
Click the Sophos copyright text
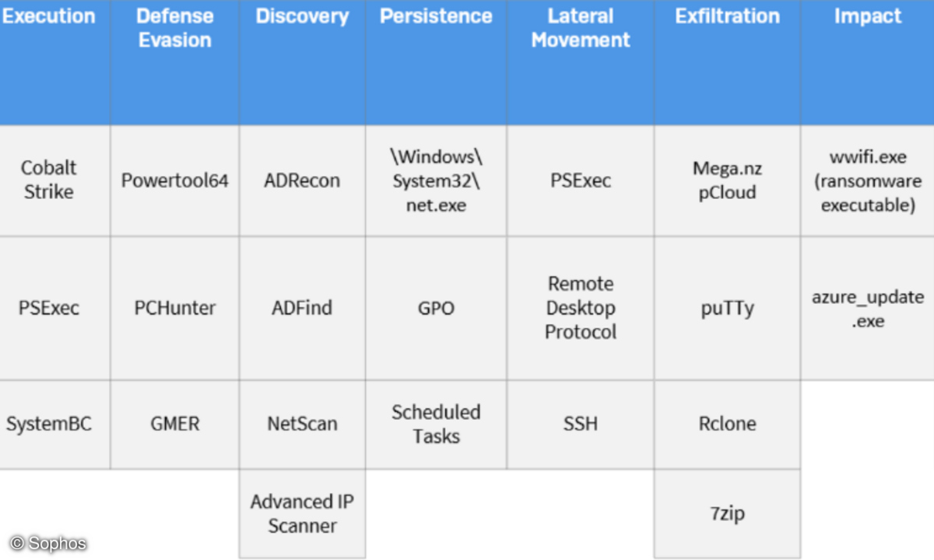click(48, 544)
